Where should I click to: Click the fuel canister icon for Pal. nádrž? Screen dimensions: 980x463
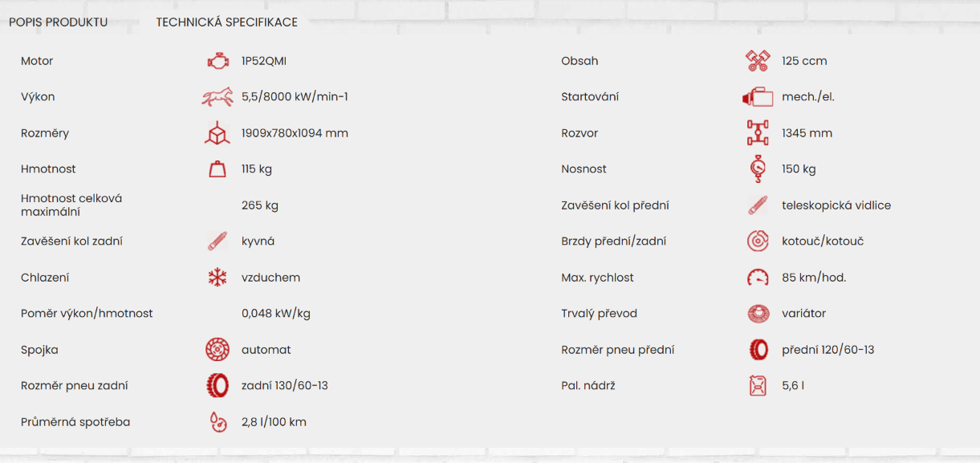tap(758, 386)
